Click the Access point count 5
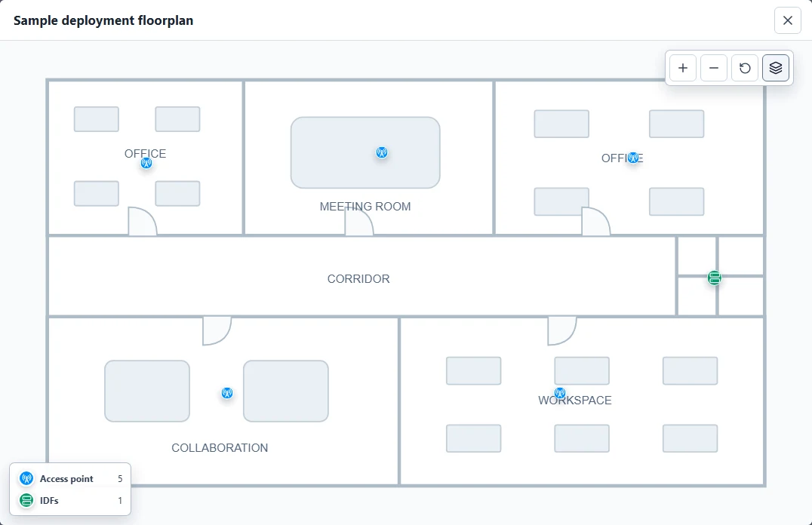Screen dimensions: 812x525 coord(120,479)
